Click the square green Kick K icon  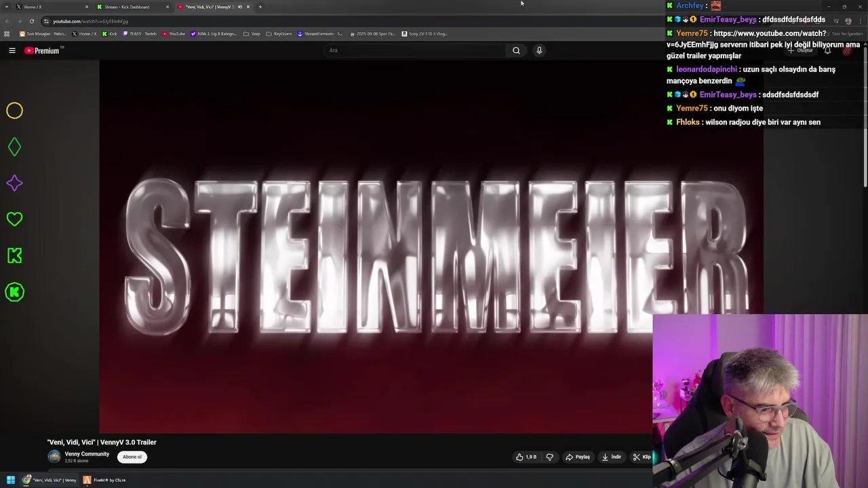14,256
